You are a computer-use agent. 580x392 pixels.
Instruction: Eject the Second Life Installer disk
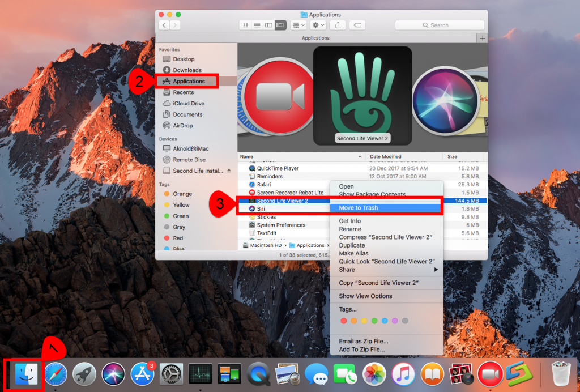229,171
